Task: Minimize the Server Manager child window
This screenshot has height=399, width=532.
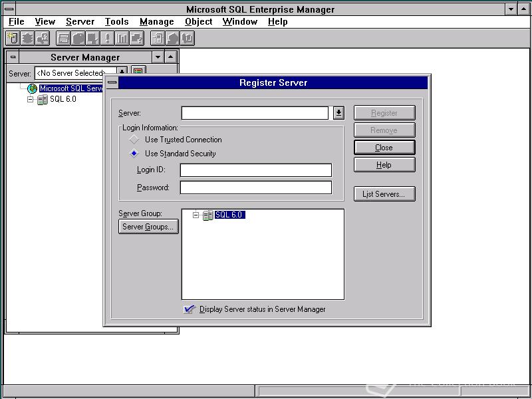Action: pos(158,57)
